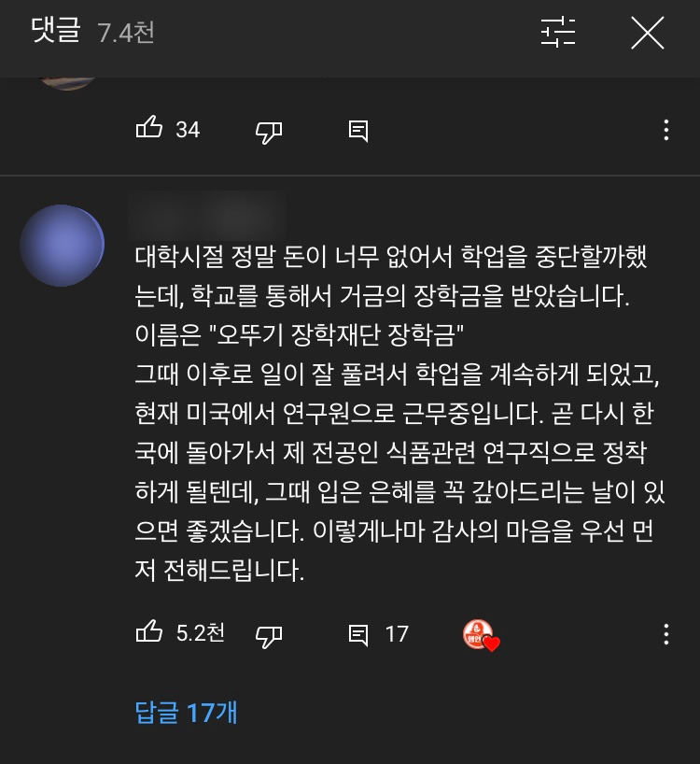Reply to the comment with 34 likes

(358, 131)
